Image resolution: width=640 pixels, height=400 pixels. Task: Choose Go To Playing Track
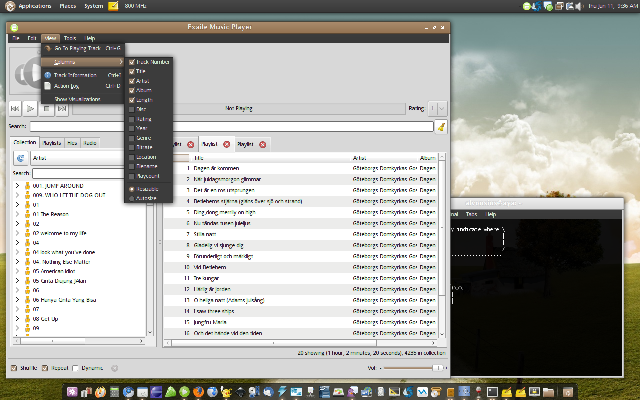[x=83, y=48]
